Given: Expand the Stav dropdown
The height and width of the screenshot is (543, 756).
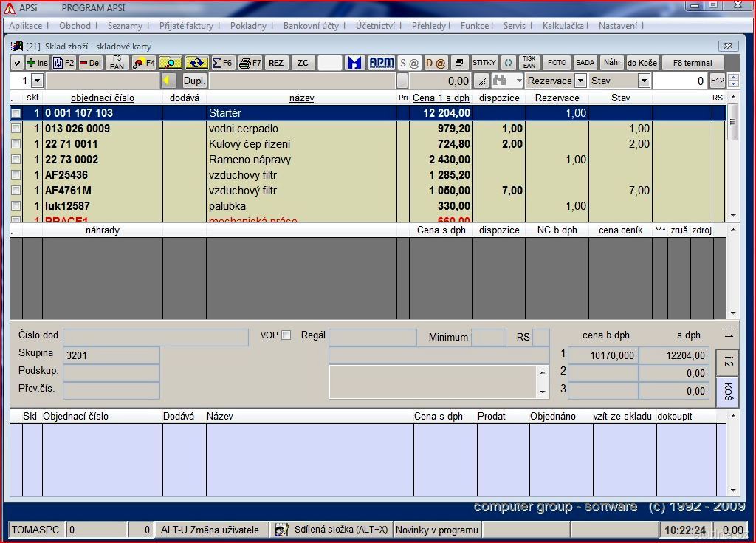Looking at the screenshot, I should (644, 81).
